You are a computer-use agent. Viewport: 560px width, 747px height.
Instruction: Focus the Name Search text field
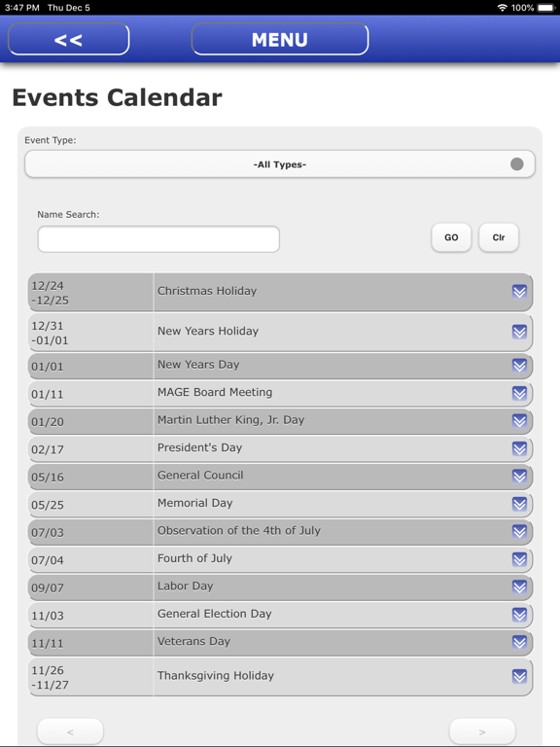point(158,239)
